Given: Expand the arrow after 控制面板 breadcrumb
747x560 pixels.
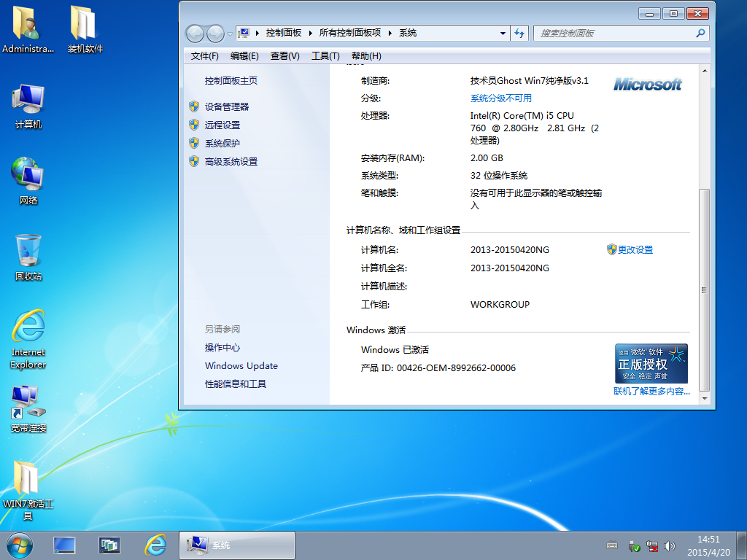Looking at the screenshot, I should pos(311,33).
